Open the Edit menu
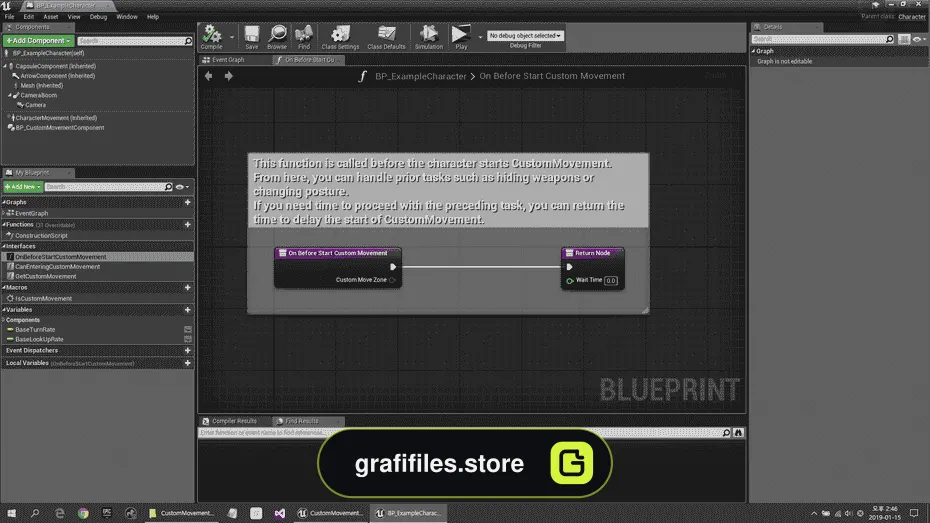 point(28,17)
